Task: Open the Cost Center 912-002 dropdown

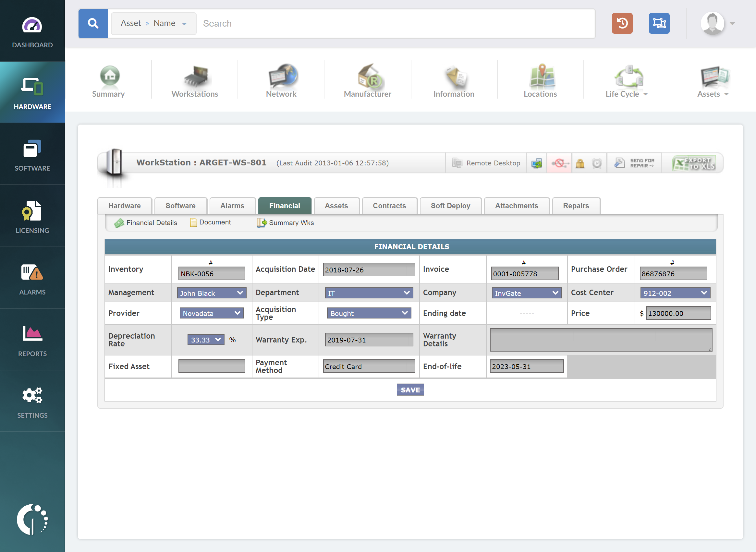Action: (675, 293)
